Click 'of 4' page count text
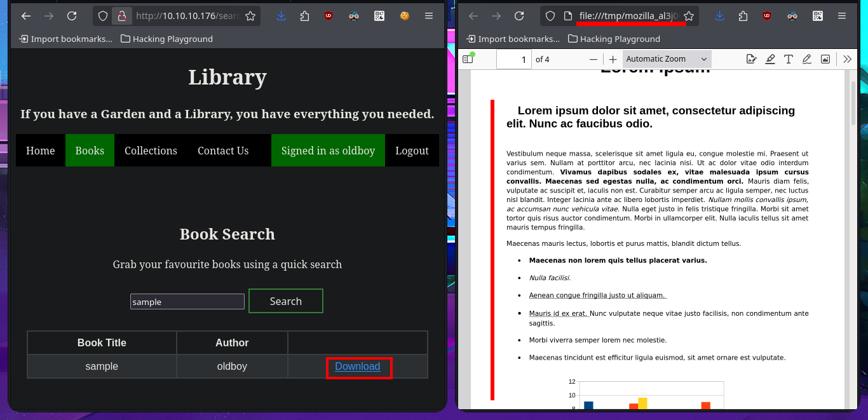The width and height of the screenshot is (868, 420). click(x=543, y=59)
